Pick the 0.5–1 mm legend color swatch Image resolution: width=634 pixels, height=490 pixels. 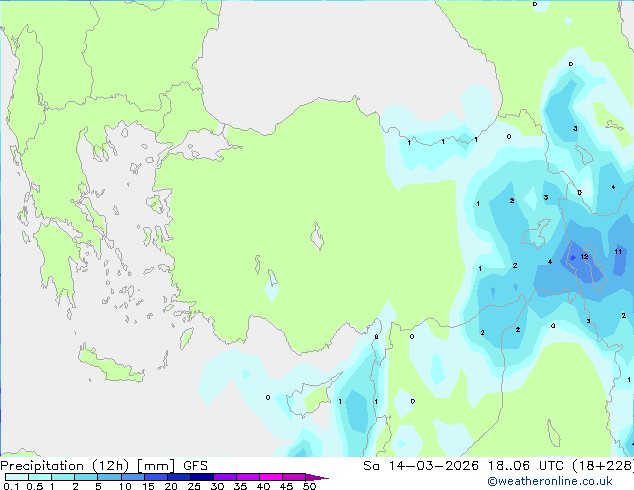pos(40,477)
